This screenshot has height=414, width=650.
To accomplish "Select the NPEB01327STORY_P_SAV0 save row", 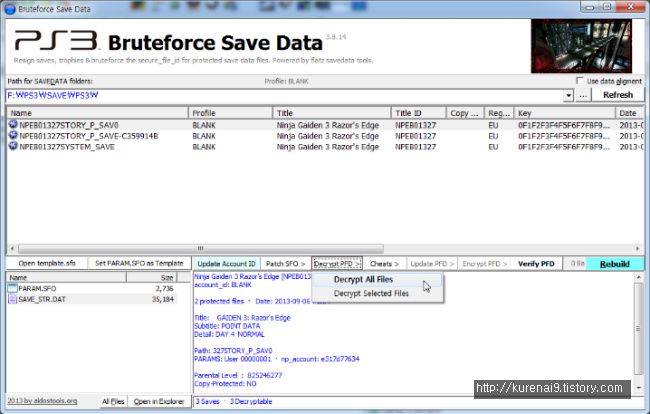I will [325, 125].
